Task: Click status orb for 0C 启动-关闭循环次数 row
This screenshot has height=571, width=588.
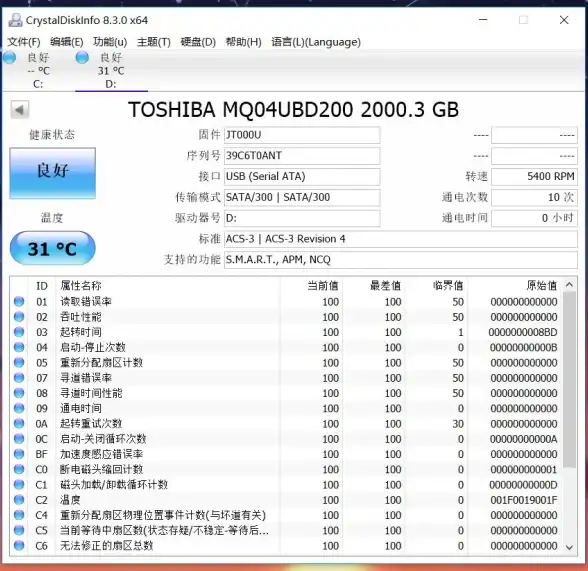Action: [x=19, y=439]
